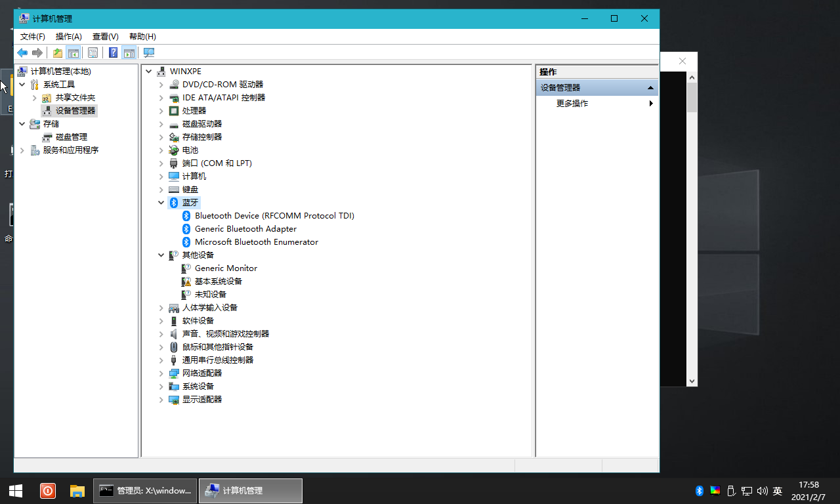Open File Explorer from taskbar
The image size is (840, 504).
click(x=77, y=491)
